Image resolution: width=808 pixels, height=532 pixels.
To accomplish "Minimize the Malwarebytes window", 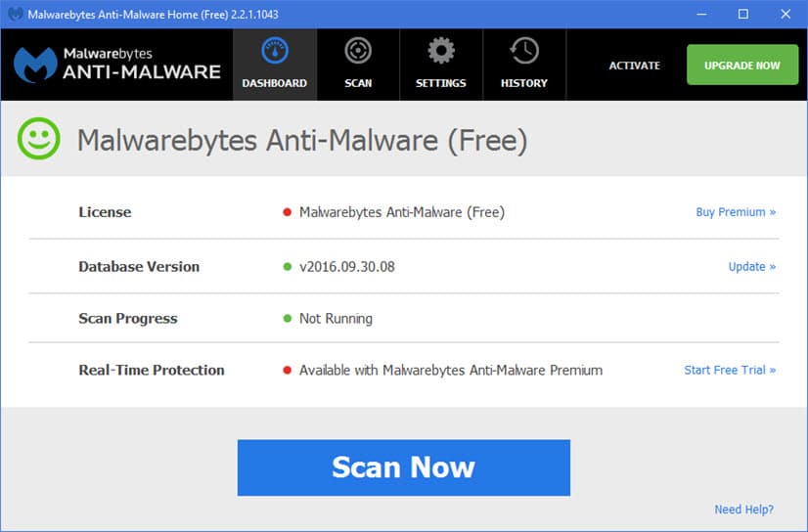I will 700,14.
